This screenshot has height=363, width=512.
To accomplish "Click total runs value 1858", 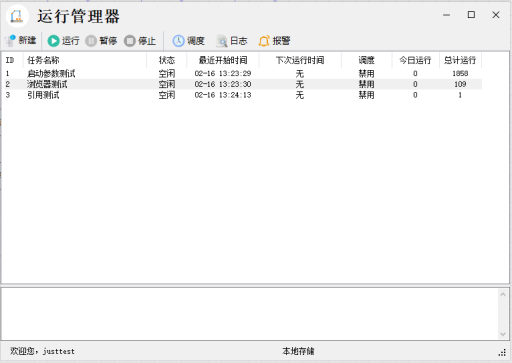I will click(460, 73).
